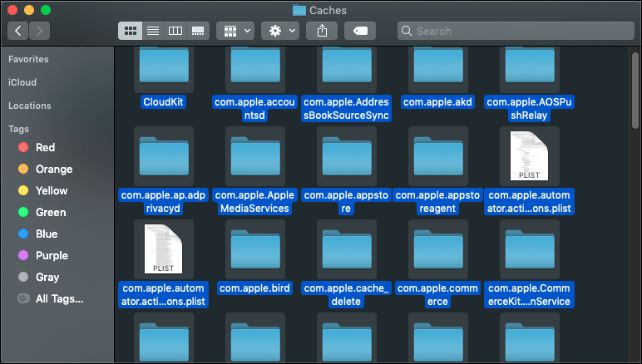Select the Tags sidebar heading
The width and height of the screenshot is (642, 364).
pyautogui.click(x=19, y=130)
